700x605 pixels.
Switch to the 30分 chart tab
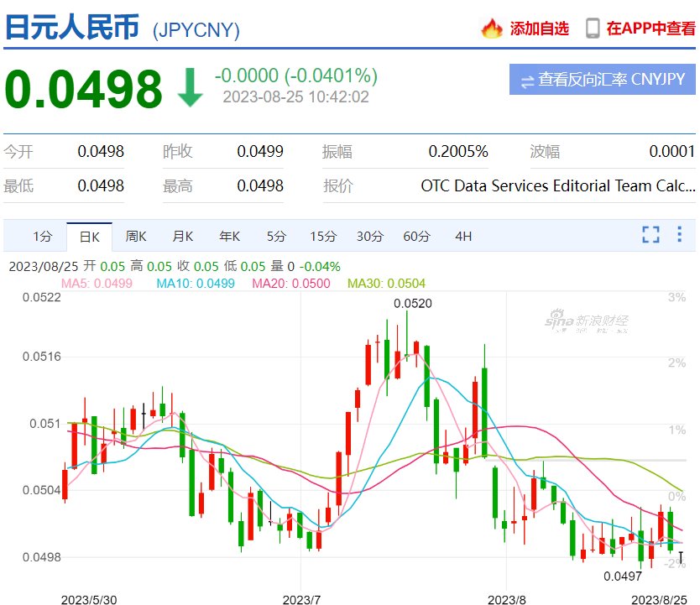pos(369,237)
